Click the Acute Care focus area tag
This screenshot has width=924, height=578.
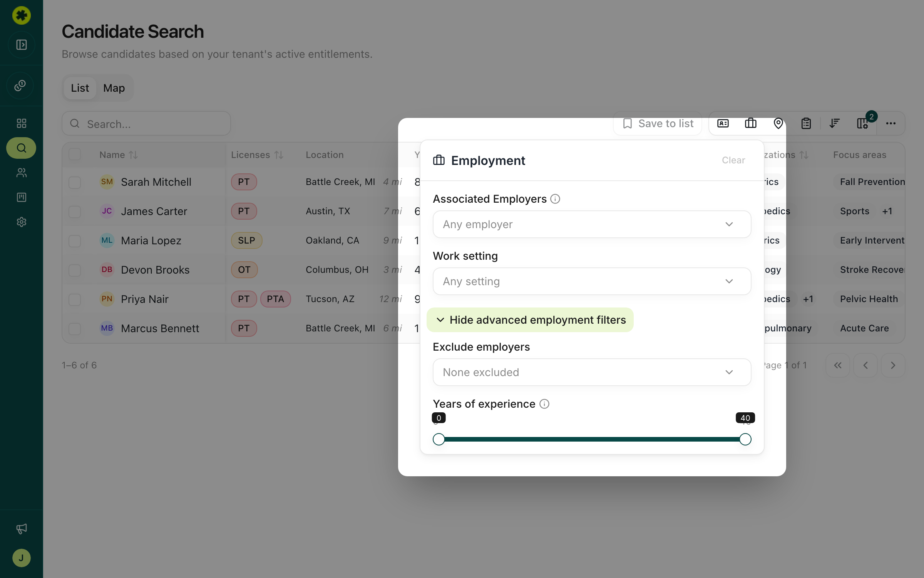pyautogui.click(x=864, y=328)
